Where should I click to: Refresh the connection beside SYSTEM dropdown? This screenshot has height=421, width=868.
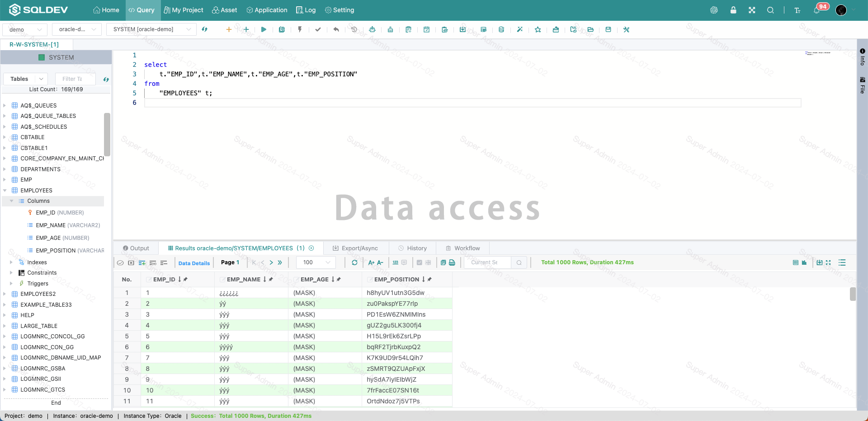(x=204, y=29)
